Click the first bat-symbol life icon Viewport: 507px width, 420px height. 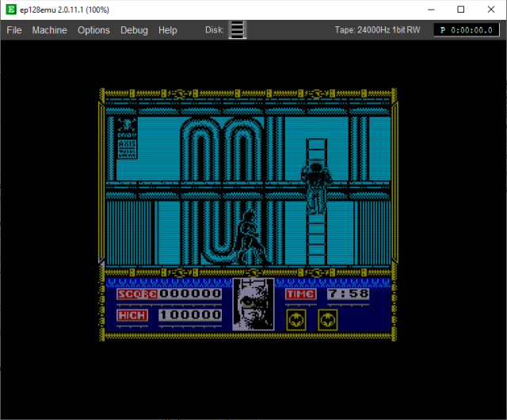(296, 320)
